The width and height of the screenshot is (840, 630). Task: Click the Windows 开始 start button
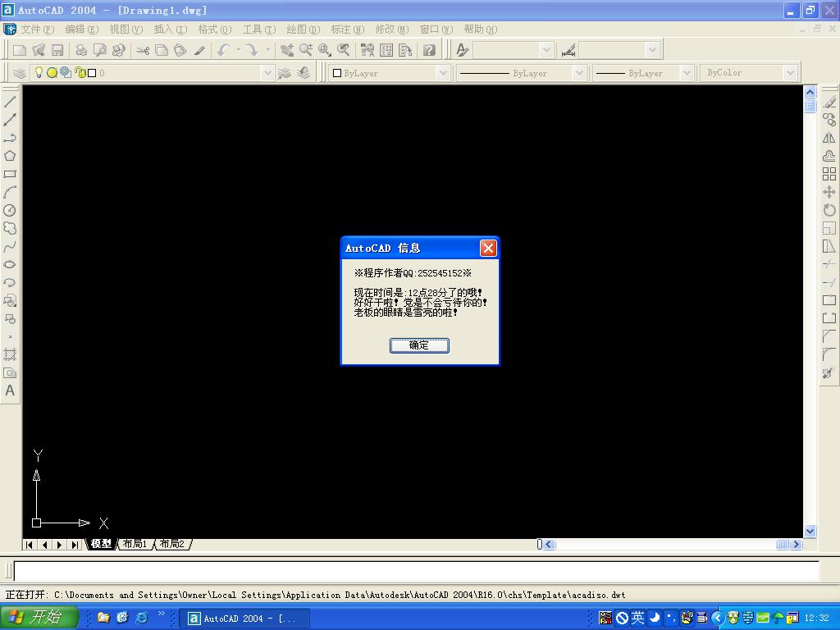[38, 618]
